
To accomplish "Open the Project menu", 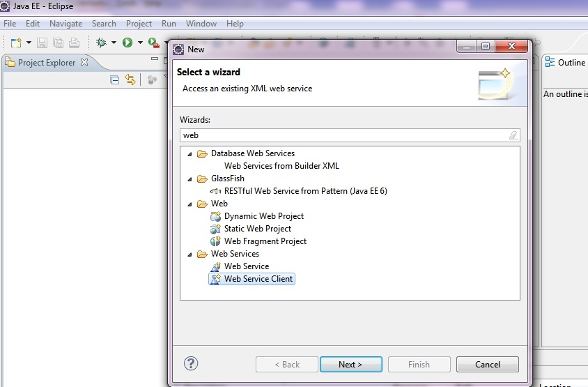I will (x=139, y=24).
